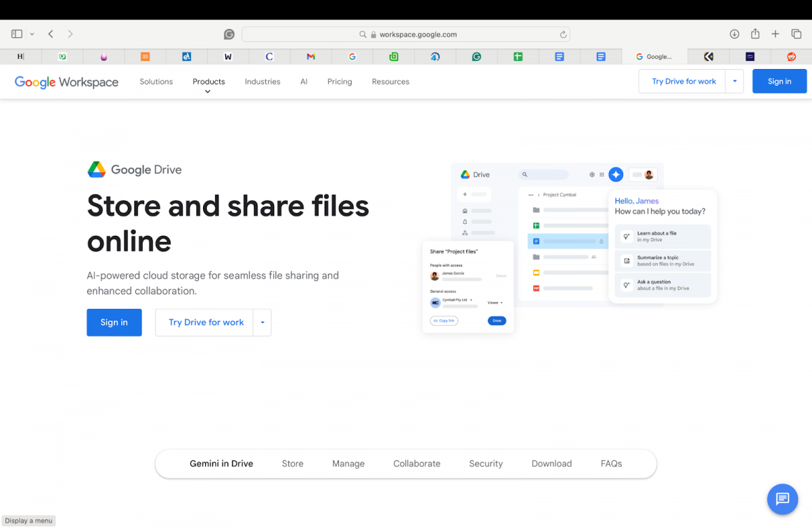Jump to the Store section tab

pos(292,464)
